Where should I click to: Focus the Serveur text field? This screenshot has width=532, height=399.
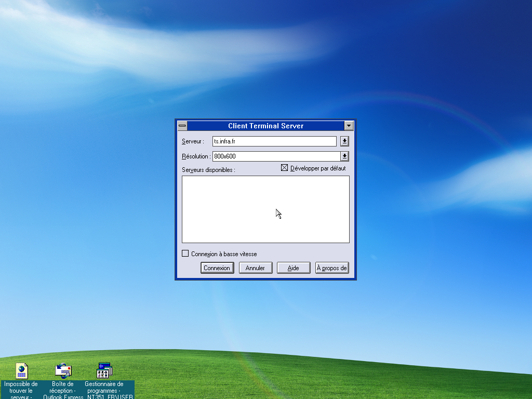(274, 141)
